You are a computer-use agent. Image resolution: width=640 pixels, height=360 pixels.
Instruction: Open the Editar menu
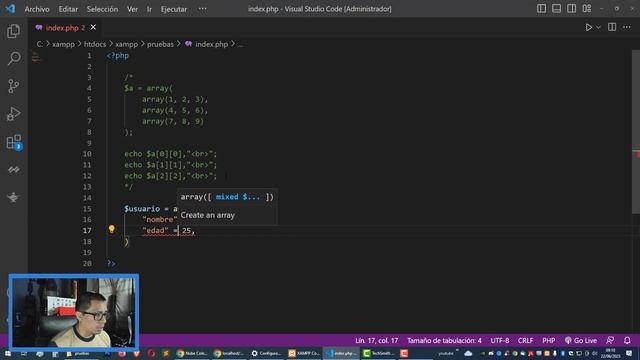point(68,9)
